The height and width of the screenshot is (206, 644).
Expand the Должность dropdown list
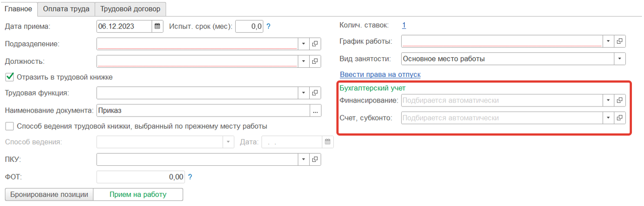[x=304, y=61]
